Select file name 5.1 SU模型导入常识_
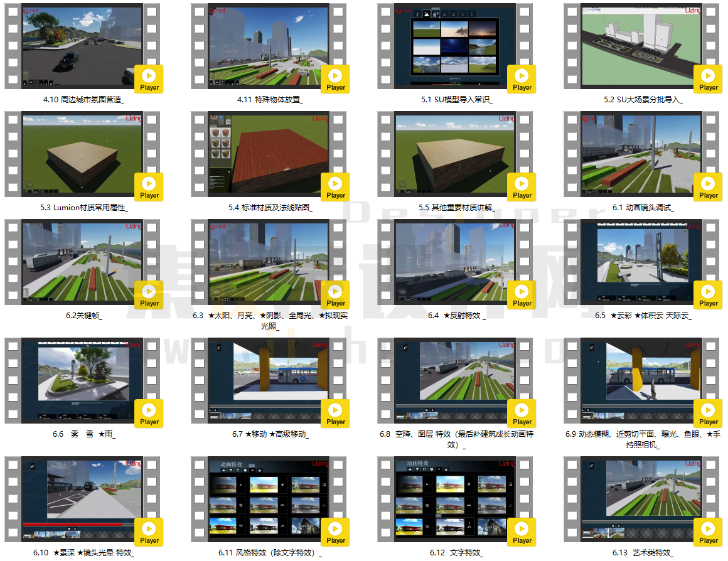 coord(457,99)
